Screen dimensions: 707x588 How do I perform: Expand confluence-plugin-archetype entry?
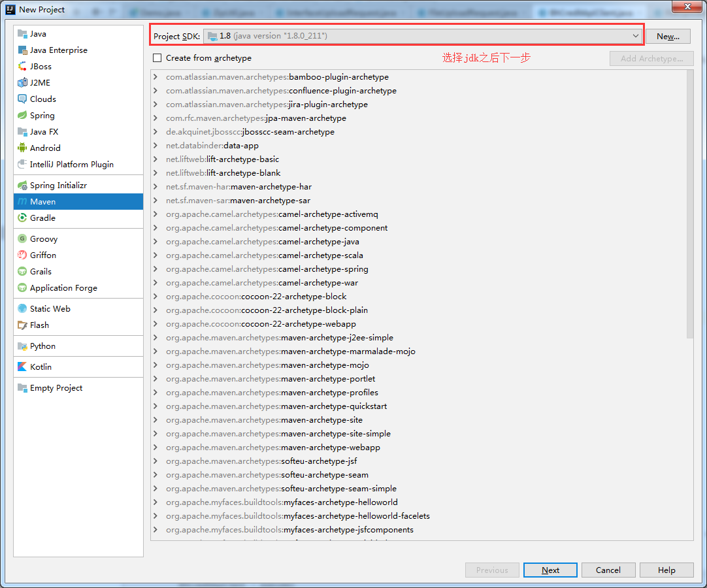point(156,91)
